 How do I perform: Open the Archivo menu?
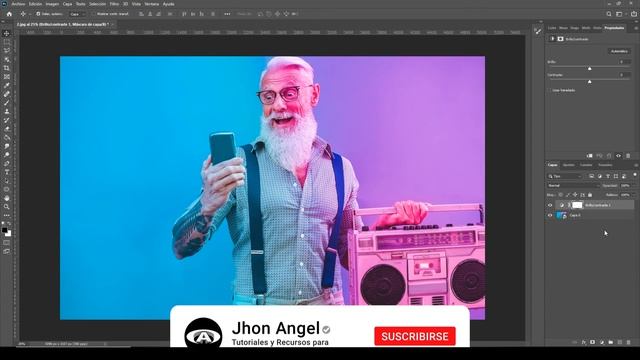click(18, 4)
